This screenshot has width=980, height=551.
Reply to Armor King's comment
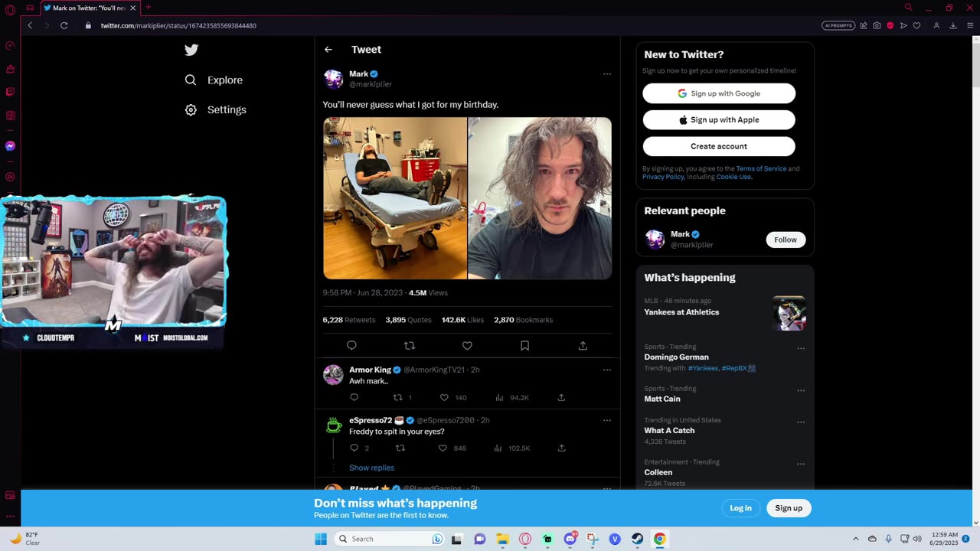click(x=354, y=398)
